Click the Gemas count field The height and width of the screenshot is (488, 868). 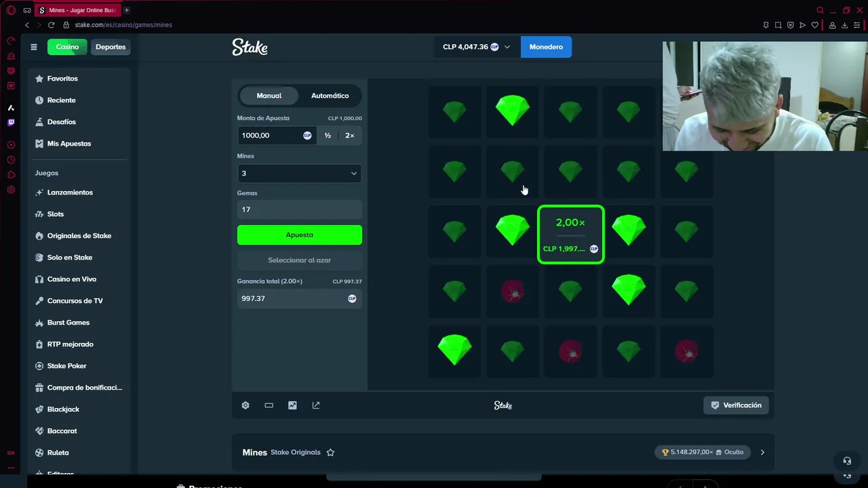[x=300, y=209]
